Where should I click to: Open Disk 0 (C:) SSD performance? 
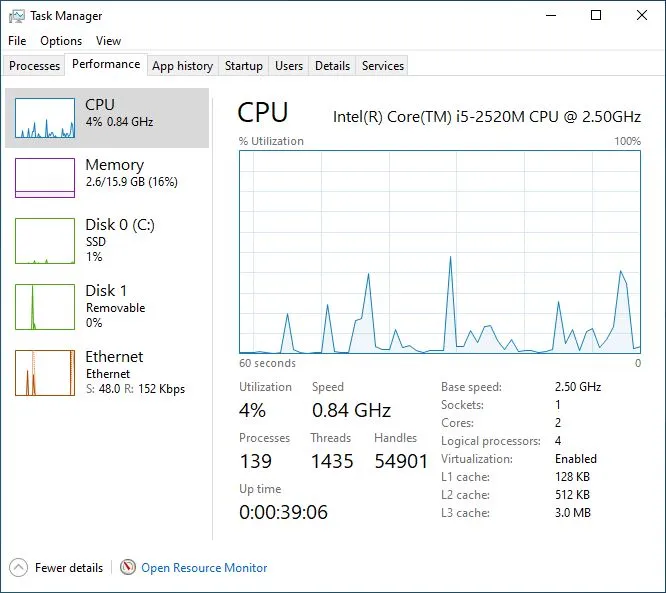(107, 240)
